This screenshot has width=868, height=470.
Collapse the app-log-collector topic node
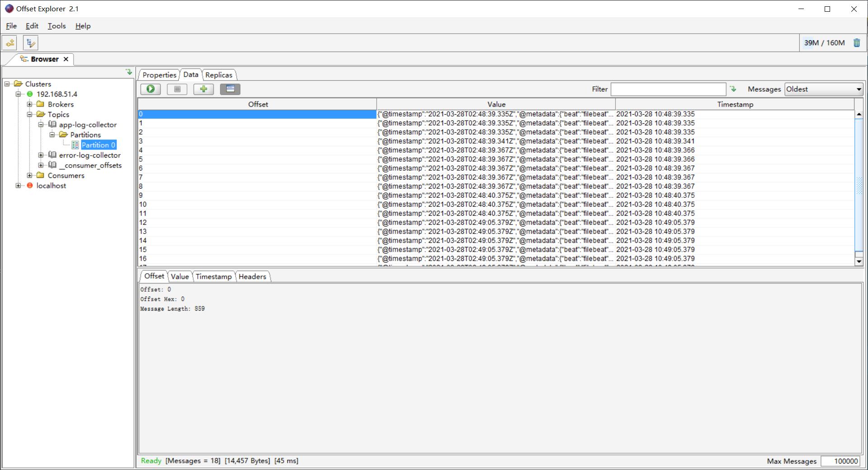tap(41, 125)
